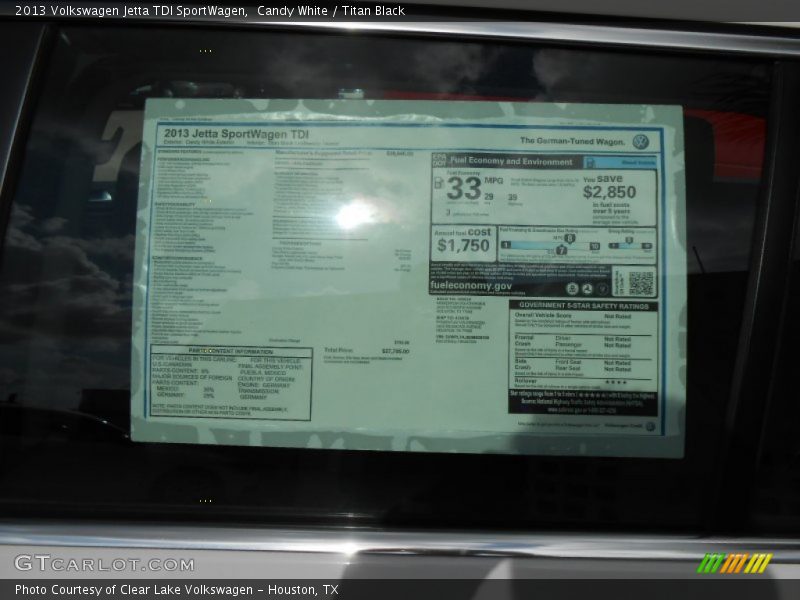The image size is (800, 600).
Task: Click the striped green-yellow logo at bottom right
Action: coord(734,563)
